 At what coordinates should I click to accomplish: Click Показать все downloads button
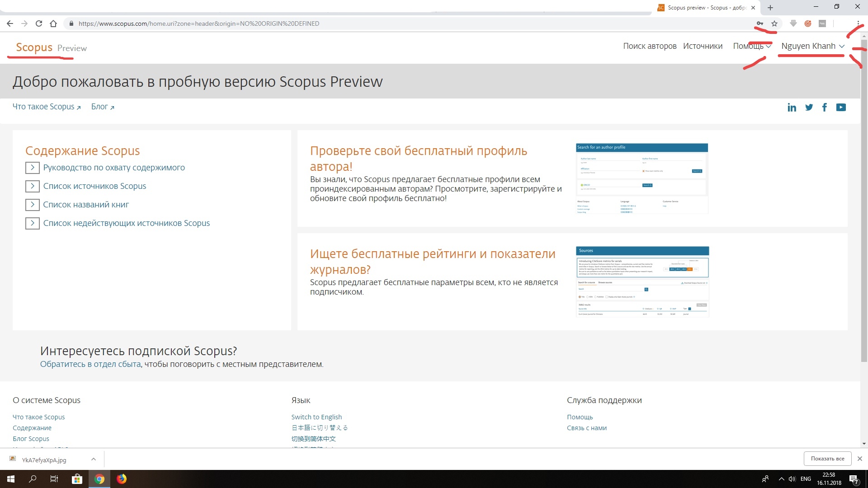click(827, 459)
